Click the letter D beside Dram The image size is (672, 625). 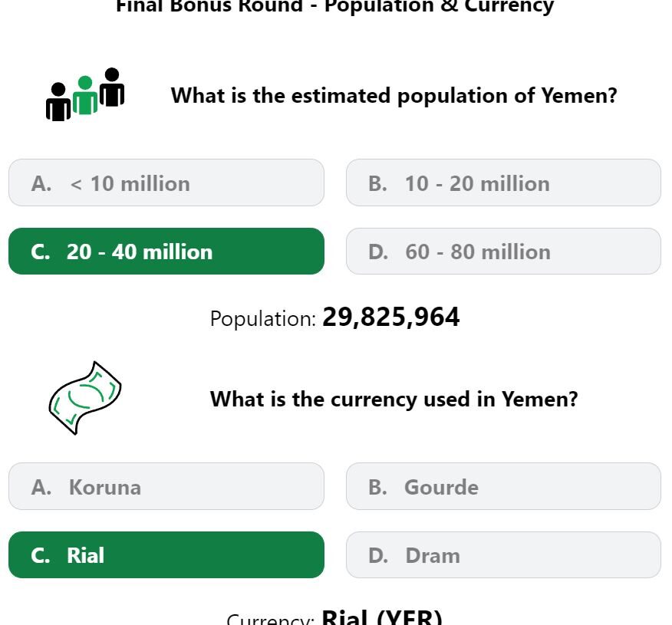(x=378, y=556)
